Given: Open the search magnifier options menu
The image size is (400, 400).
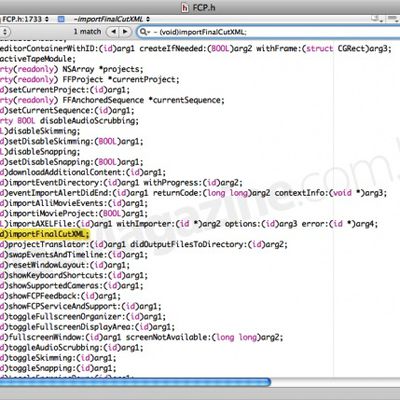Looking at the screenshot, I should click(x=145, y=32).
